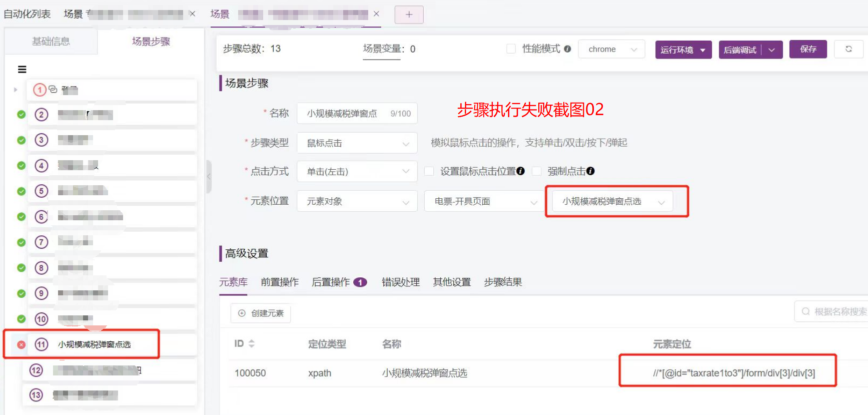Click the info icon after 设置鼠标点击位置
Viewport: 868px width, 415px height.
[x=521, y=171]
